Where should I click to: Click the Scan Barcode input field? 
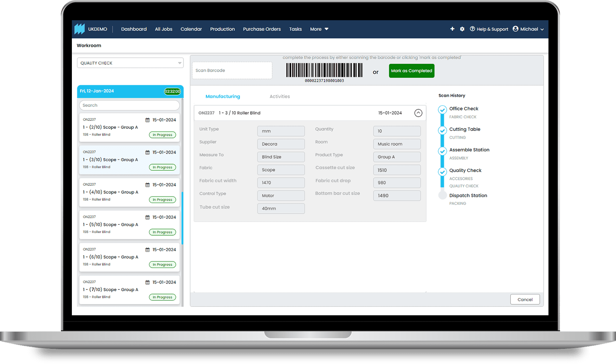232,70
